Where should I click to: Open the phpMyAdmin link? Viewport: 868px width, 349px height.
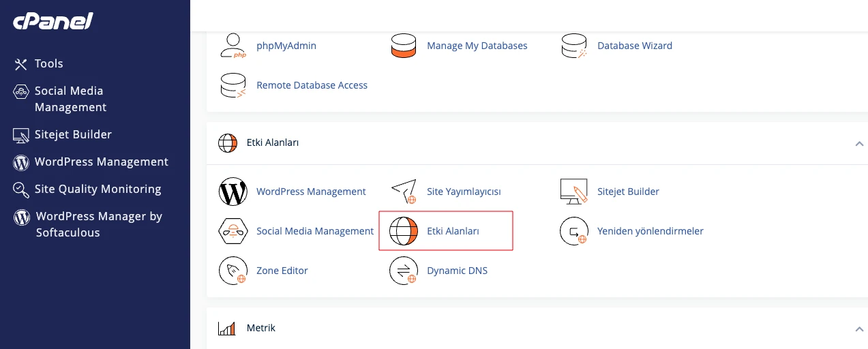(286, 46)
